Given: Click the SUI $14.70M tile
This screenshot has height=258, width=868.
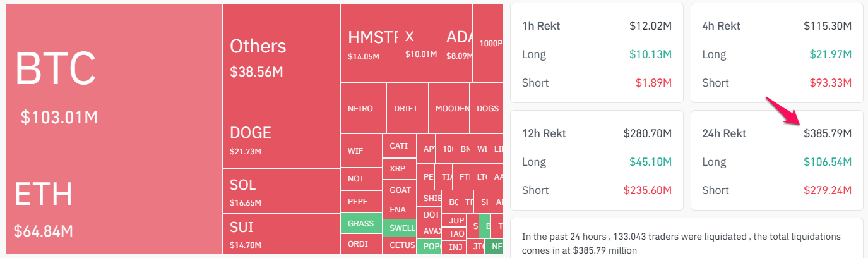Looking at the screenshot, I should click(281, 233).
